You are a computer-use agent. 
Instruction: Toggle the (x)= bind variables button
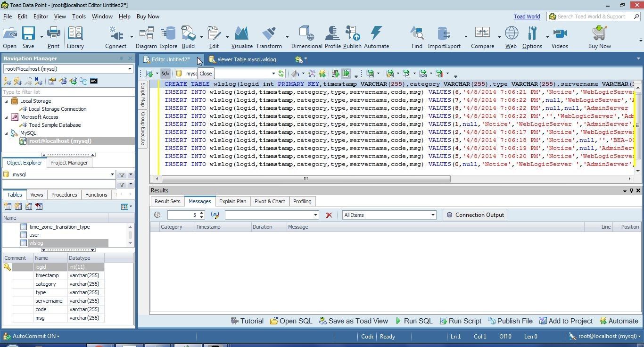tap(165, 74)
